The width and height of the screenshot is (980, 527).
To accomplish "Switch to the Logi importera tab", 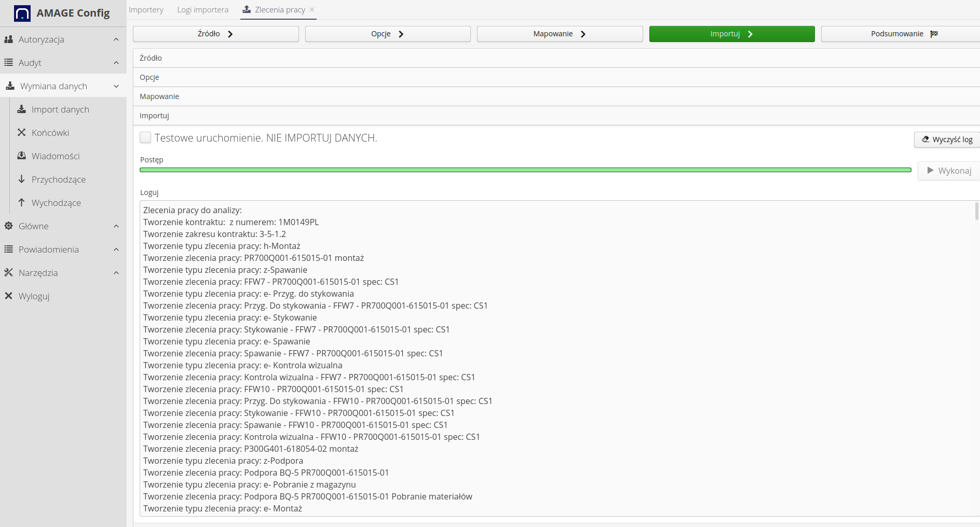I will tap(202, 10).
